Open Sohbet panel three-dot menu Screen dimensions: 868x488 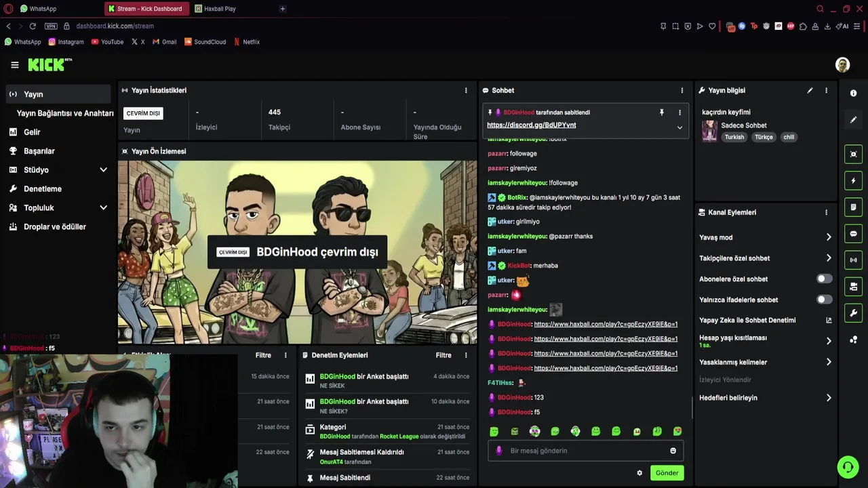pos(682,90)
